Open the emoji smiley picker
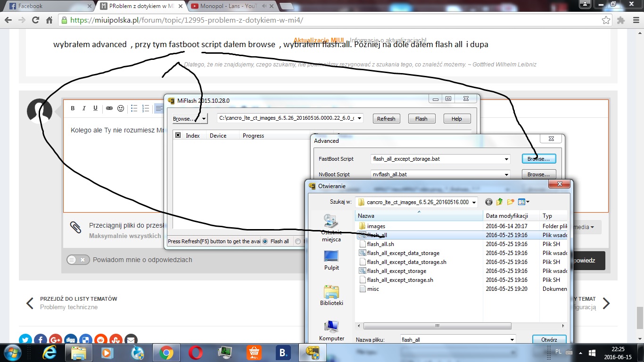The width and height of the screenshot is (644, 362). (121, 108)
